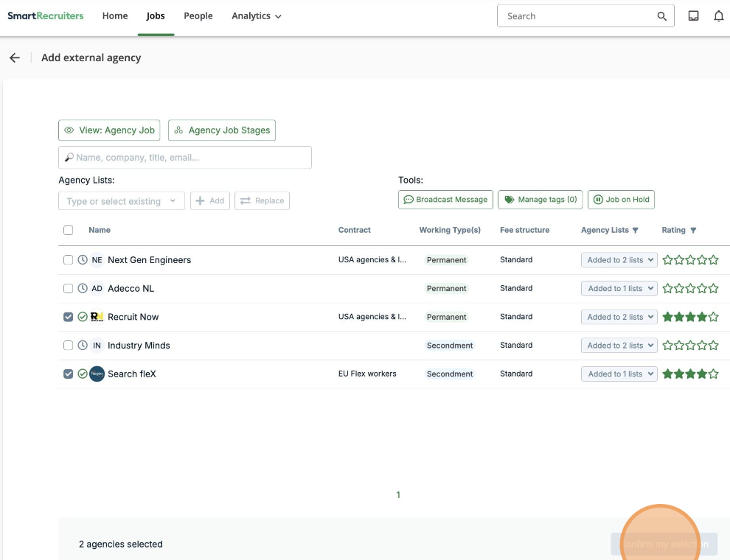Click the 'EU Flex workers' contract cell
Image resolution: width=730 pixels, height=560 pixels.
point(367,374)
